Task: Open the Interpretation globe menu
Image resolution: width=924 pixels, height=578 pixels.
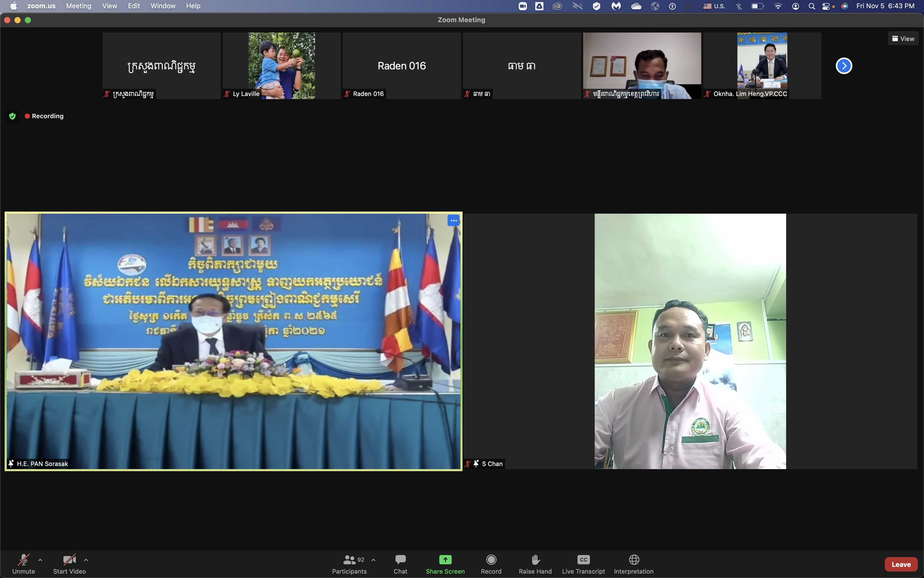Action: 634,564
